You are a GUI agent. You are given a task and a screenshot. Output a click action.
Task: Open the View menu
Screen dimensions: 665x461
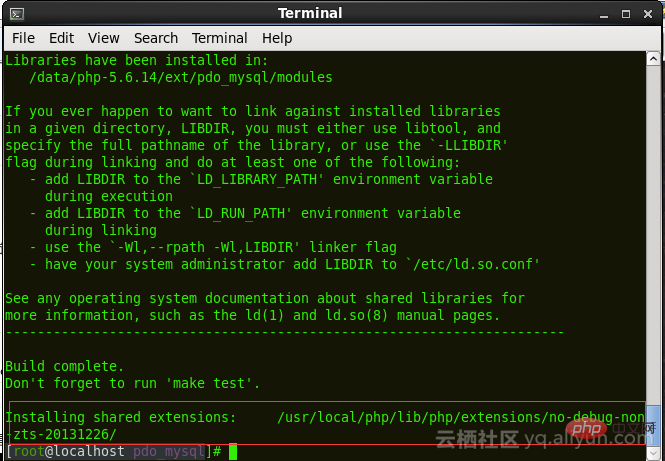pyautogui.click(x=103, y=38)
